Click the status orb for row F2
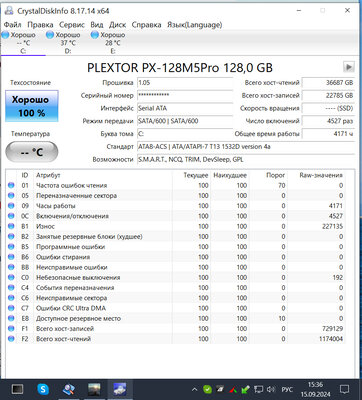362x400 pixels. pos(11,339)
